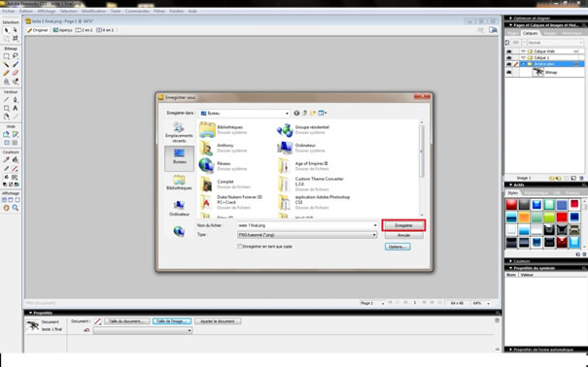
Task: Select the Paint Bucket tool
Action: point(15,160)
